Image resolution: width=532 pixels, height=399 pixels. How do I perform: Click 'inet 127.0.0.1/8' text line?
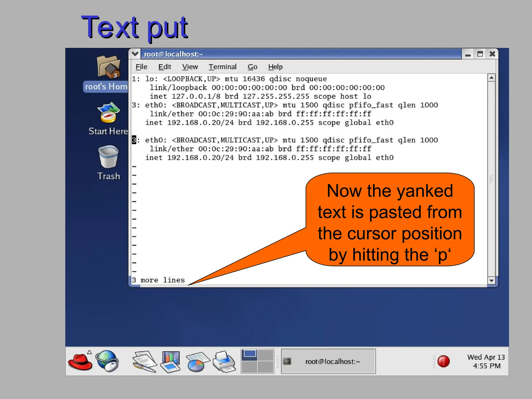coord(260,96)
